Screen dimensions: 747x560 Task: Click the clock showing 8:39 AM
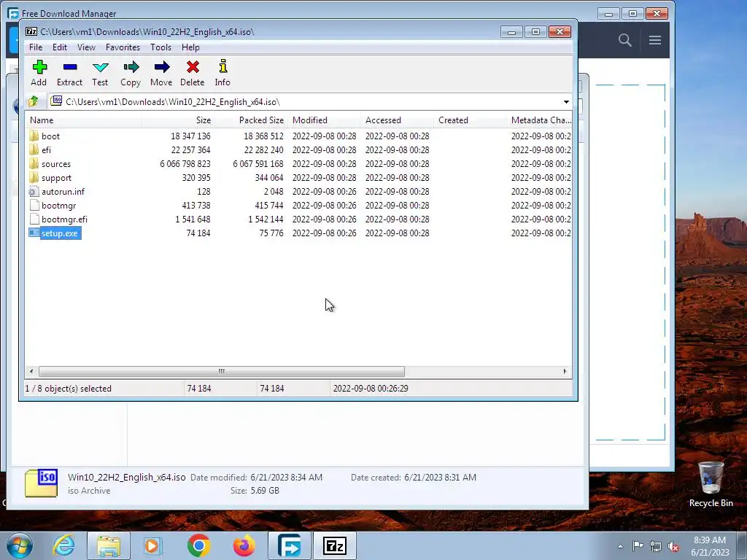(709, 540)
